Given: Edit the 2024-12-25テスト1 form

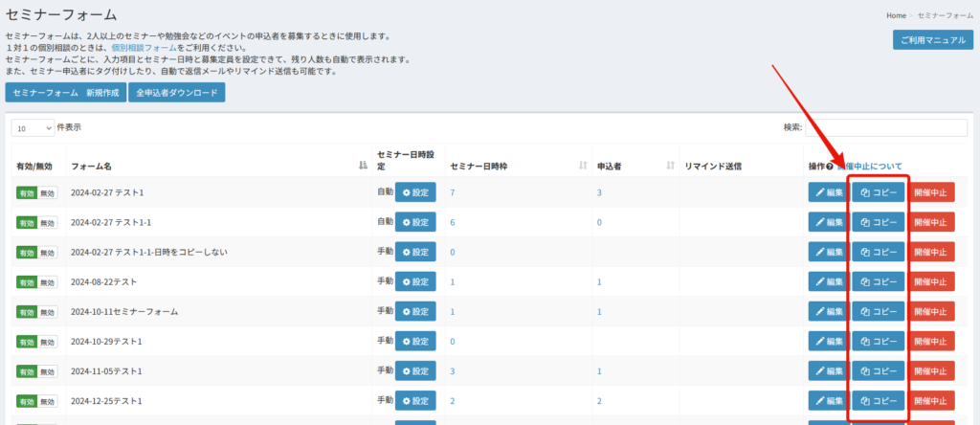Looking at the screenshot, I should pos(828,401).
